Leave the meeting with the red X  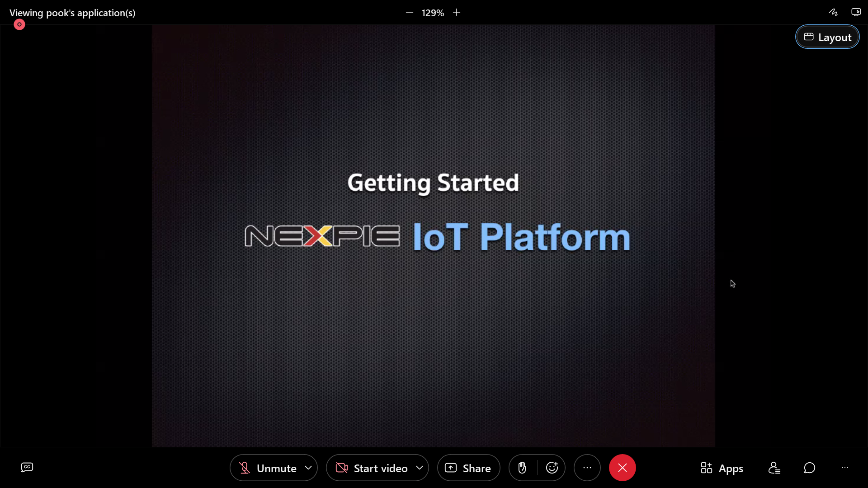point(623,468)
